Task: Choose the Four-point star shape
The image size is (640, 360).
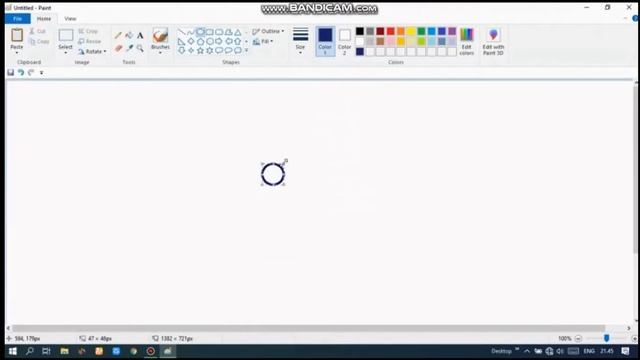Action: [191, 51]
